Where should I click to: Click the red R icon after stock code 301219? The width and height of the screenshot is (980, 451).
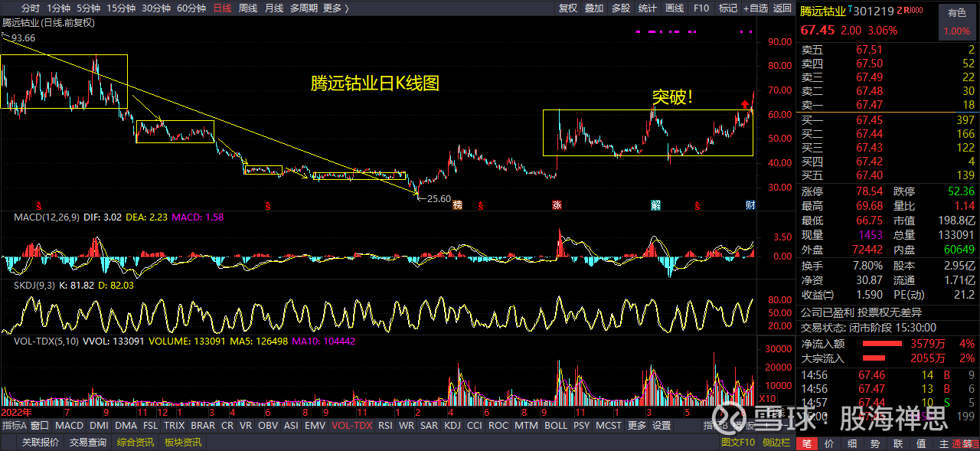(908, 10)
